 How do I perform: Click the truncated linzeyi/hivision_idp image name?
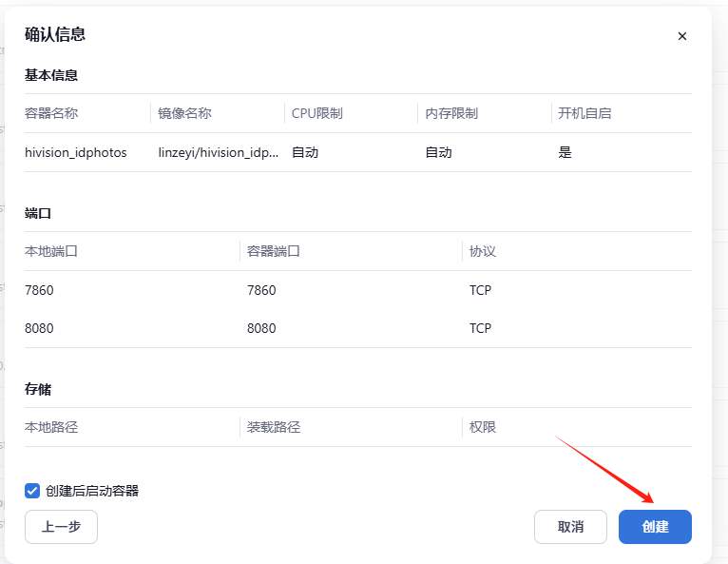coord(219,152)
